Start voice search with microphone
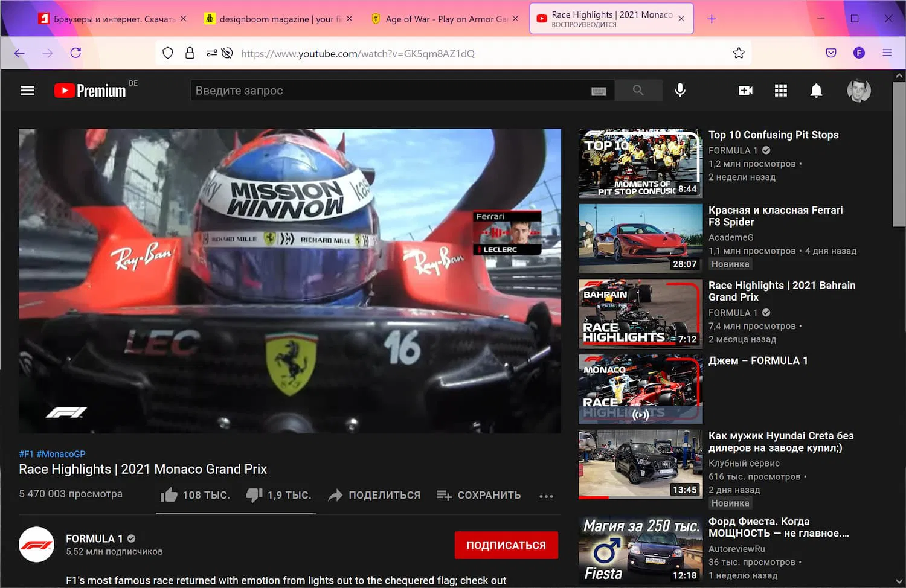Screen dimensions: 906x588 pos(680,91)
